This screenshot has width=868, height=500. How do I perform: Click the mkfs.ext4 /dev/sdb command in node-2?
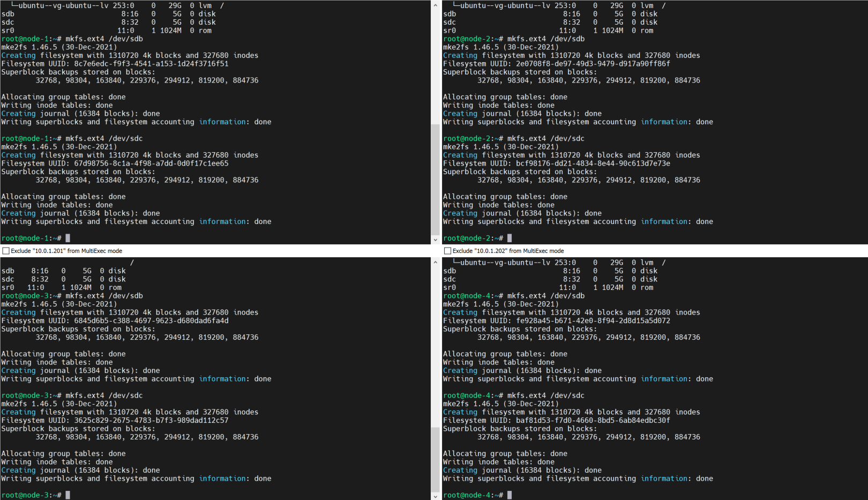(545, 39)
